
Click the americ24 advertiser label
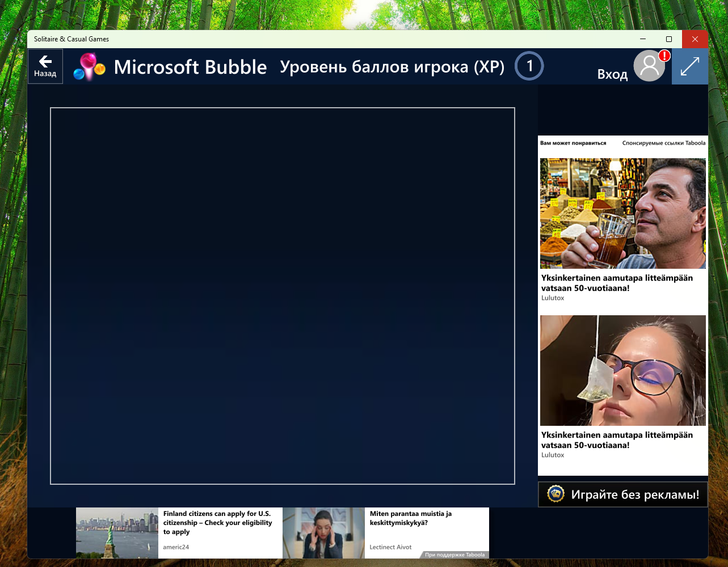pyautogui.click(x=176, y=547)
